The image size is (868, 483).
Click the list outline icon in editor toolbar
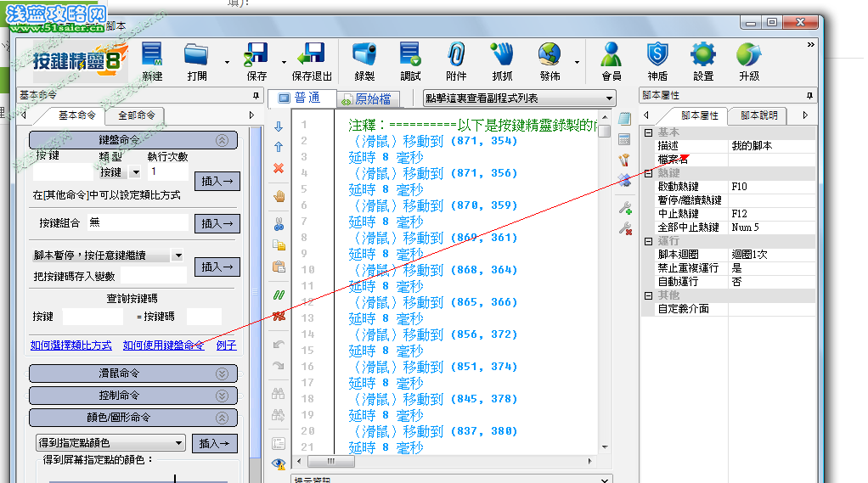click(x=279, y=443)
